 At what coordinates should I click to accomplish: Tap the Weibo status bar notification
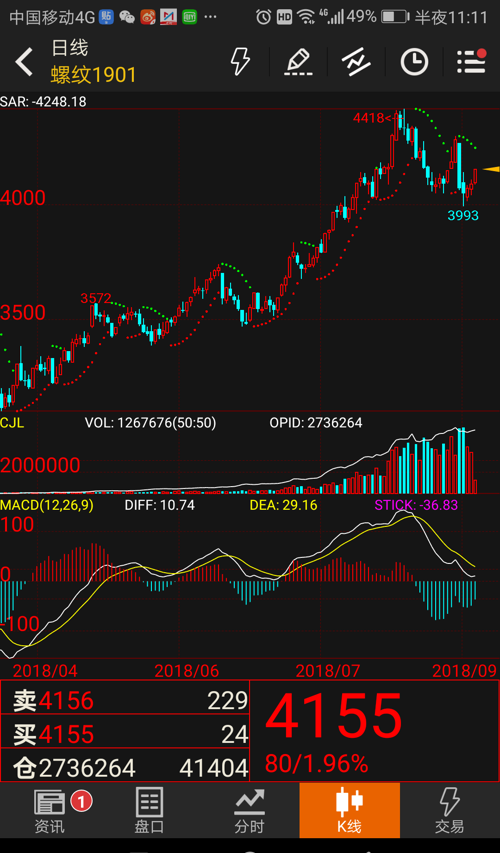click(x=148, y=17)
